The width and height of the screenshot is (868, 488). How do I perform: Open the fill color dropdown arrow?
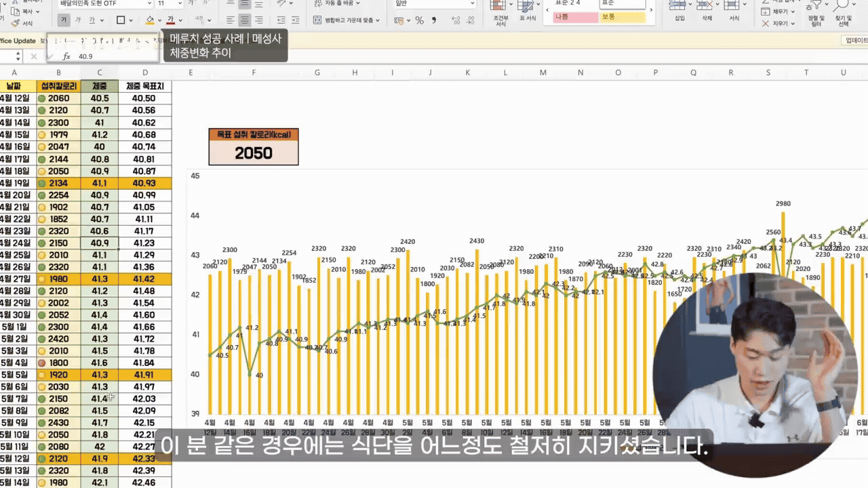pyautogui.click(x=160, y=20)
